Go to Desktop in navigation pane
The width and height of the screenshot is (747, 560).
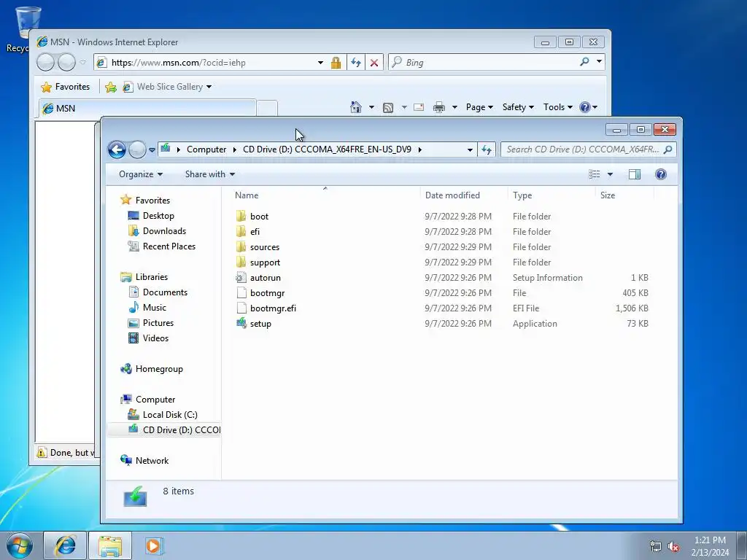pos(158,216)
